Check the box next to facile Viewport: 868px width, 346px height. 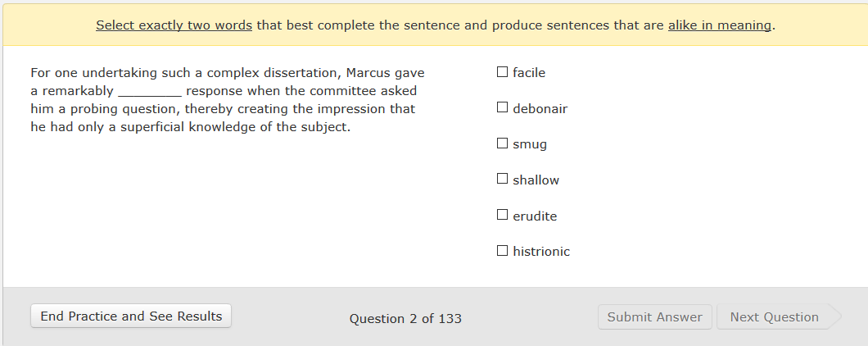pyautogui.click(x=502, y=72)
